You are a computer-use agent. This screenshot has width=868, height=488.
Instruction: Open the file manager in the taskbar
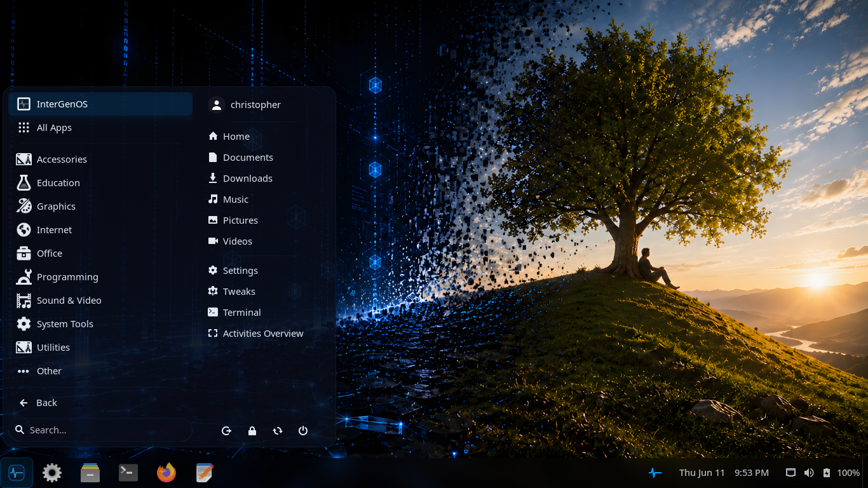(90, 473)
